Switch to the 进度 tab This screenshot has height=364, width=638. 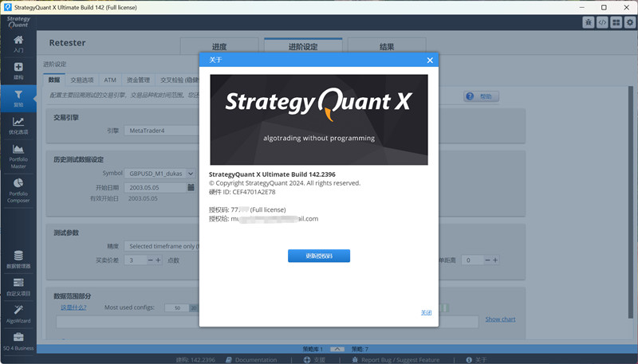coord(219,46)
